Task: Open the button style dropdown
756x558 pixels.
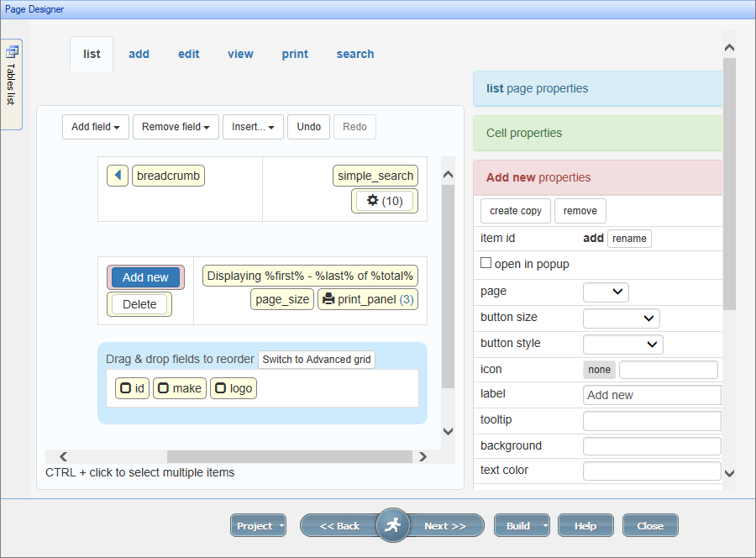Action: [622, 344]
